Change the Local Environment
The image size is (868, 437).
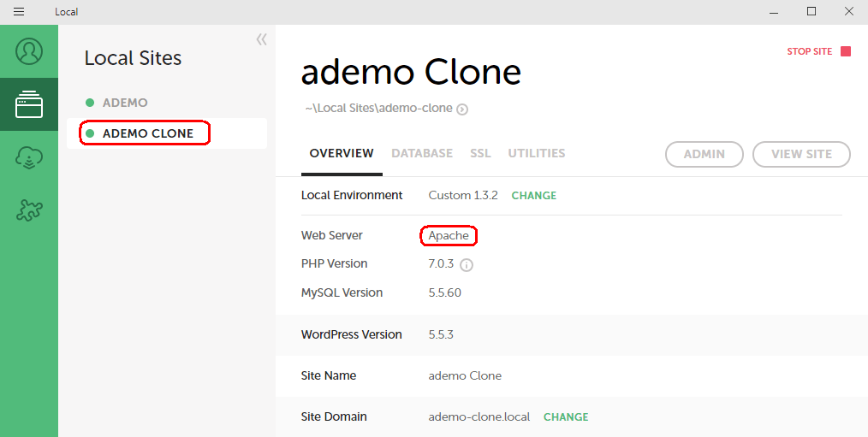[x=533, y=195]
